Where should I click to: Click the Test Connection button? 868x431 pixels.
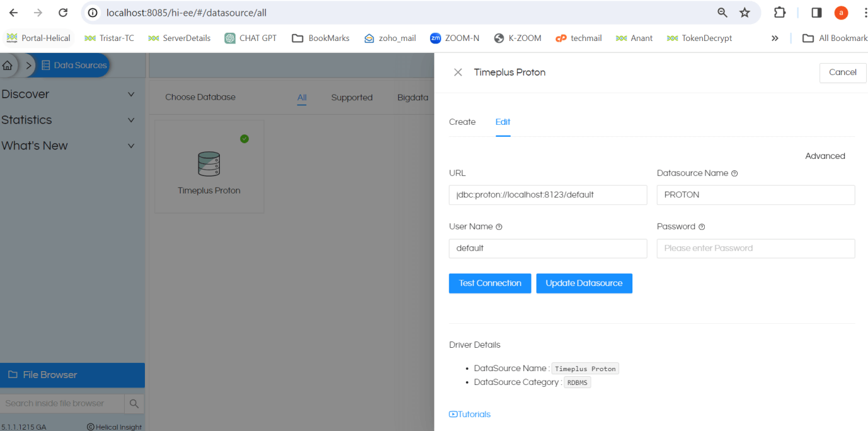pos(490,284)
